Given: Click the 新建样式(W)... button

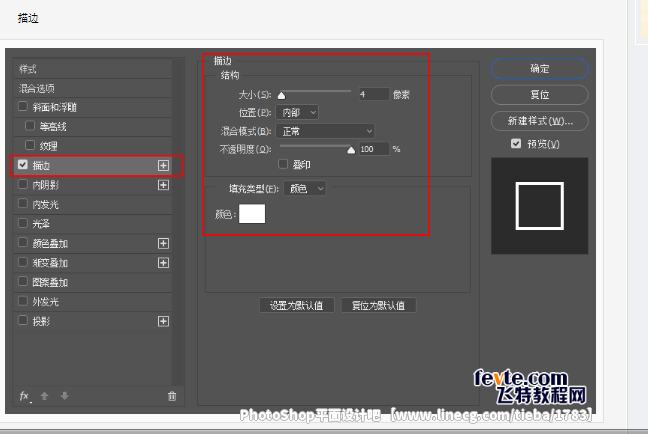Looking at the screenshot, I should [540, 121].
